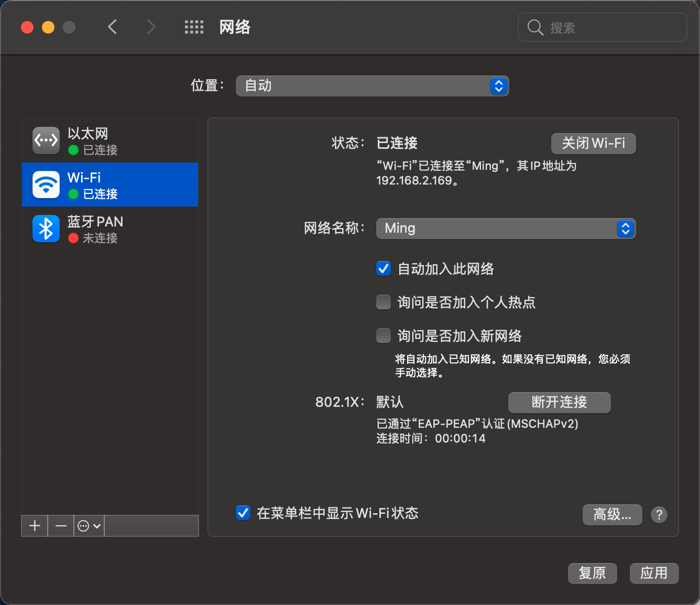
Task: Open the show-all preferences grid icon
Action: (x=194, y=27)
